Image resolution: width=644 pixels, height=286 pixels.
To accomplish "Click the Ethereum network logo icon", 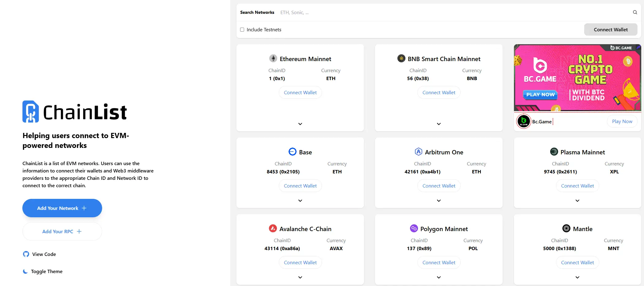I will coord(273,58).
